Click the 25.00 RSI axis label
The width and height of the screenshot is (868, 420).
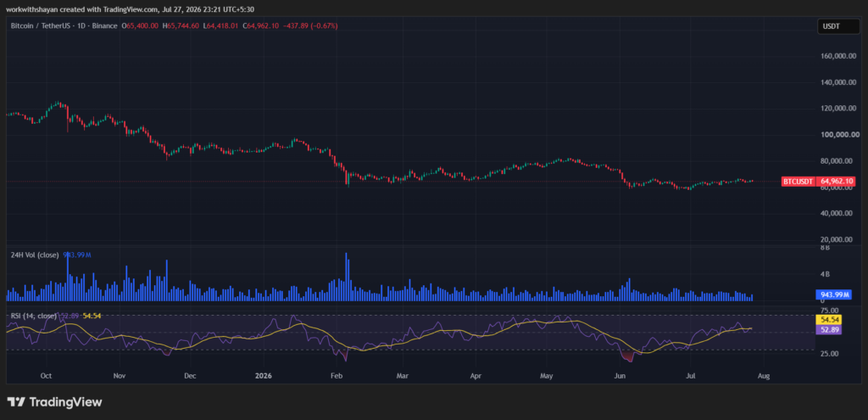(x=830, y=354)
